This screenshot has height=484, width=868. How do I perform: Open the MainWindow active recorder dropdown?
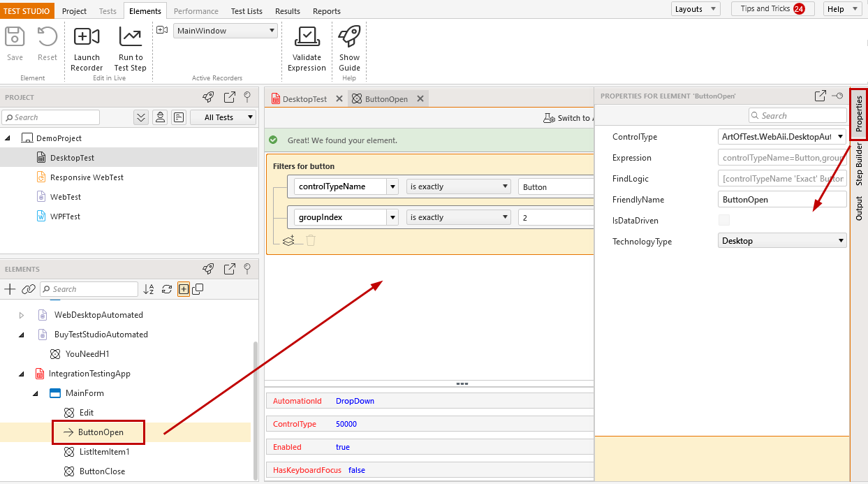coord(226,31)
